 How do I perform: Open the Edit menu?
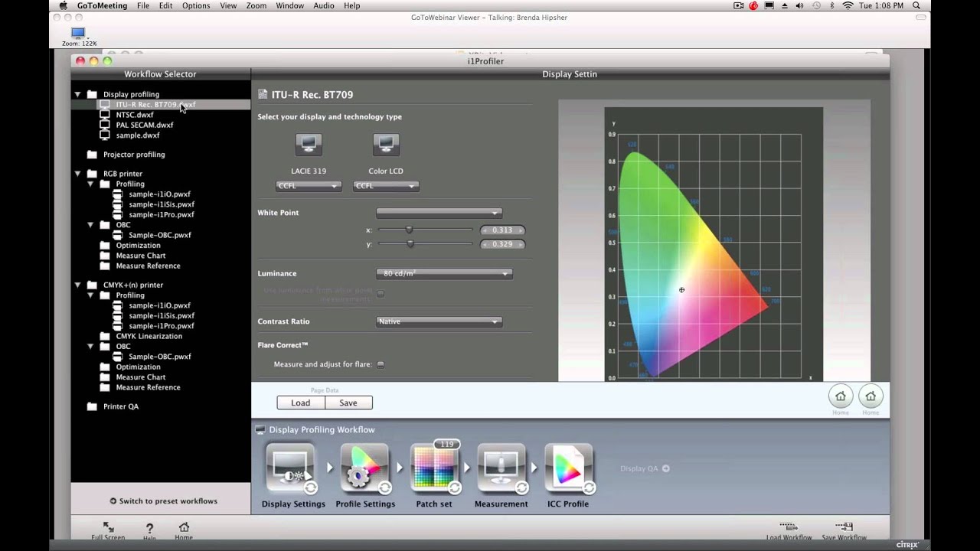pos(165,5)
